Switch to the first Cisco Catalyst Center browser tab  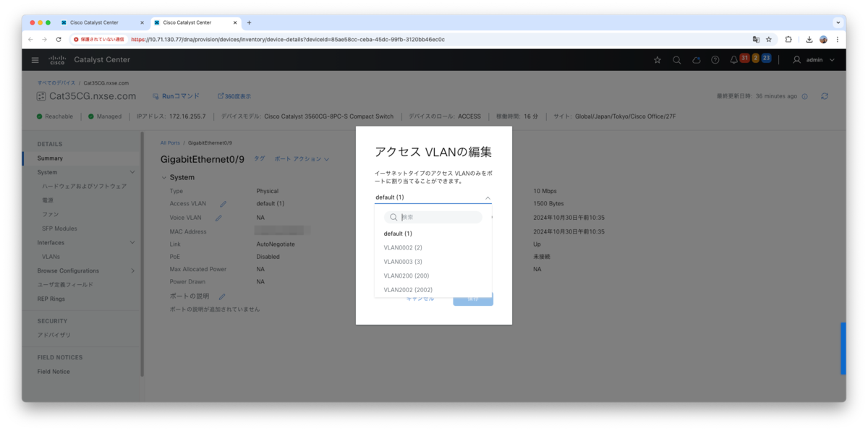pos(94,22)
